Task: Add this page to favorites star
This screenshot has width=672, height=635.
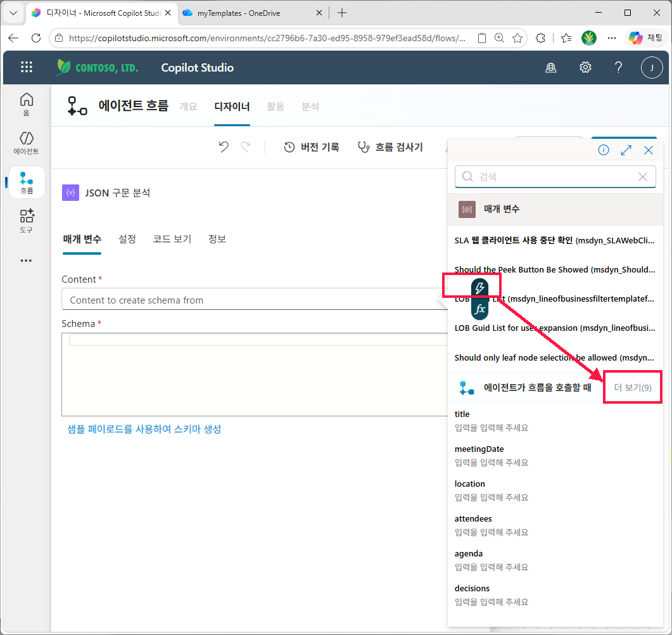Action: (x=517, y=38)
